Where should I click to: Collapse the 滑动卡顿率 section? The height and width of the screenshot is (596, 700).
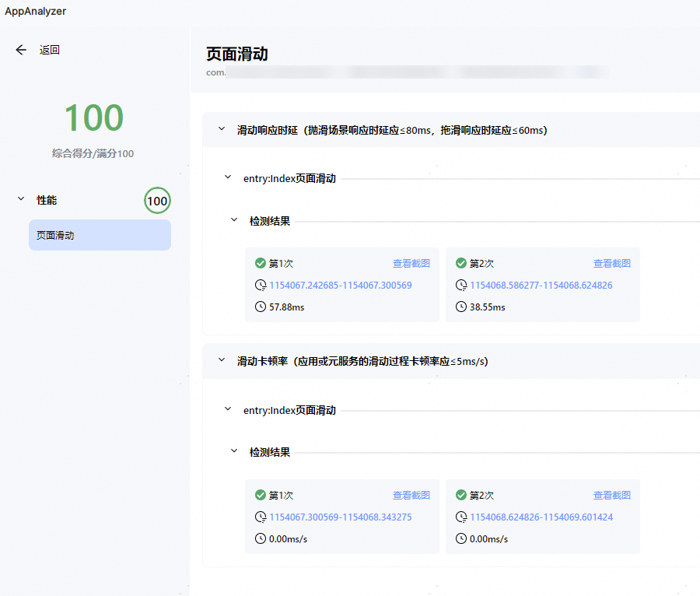(x=221, y=361)
